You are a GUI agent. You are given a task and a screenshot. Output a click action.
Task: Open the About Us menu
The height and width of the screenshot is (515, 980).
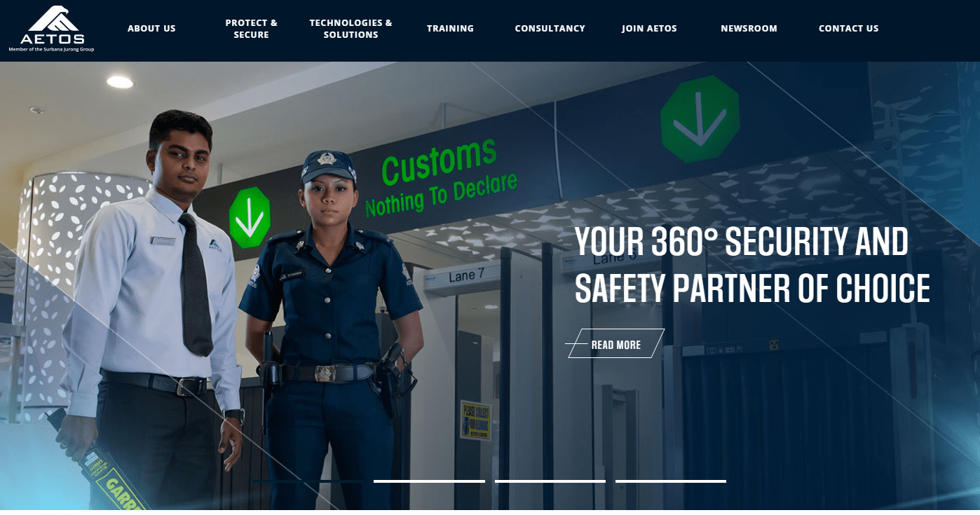[151, 29]
